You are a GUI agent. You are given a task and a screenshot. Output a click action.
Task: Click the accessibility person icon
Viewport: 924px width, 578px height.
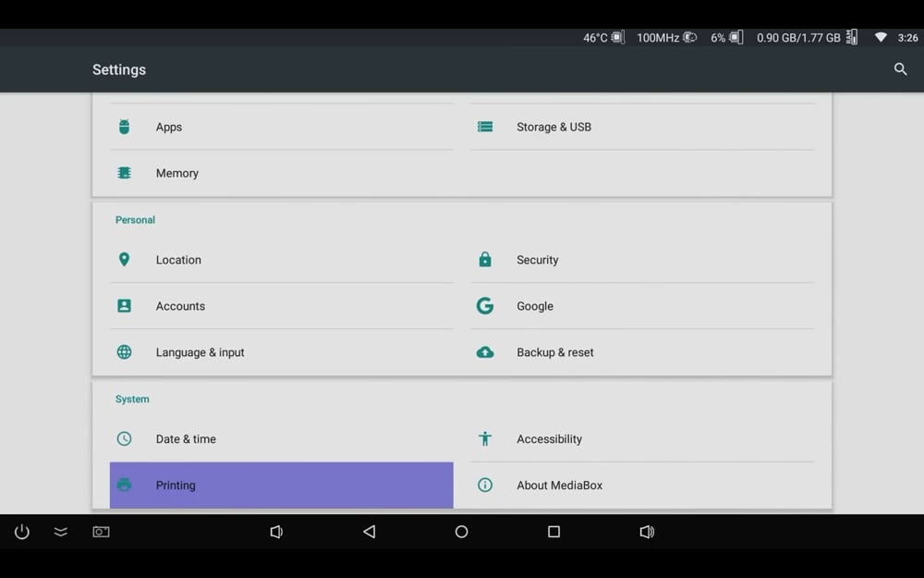tap(484, 438)
